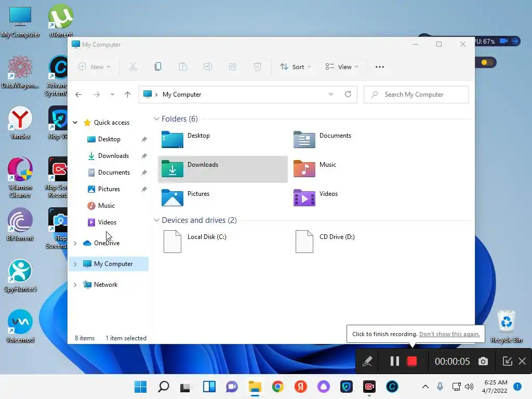Screen dimensions: 532x399
Task: Click the Don't show this again link
Action: (x=449, y=334)
